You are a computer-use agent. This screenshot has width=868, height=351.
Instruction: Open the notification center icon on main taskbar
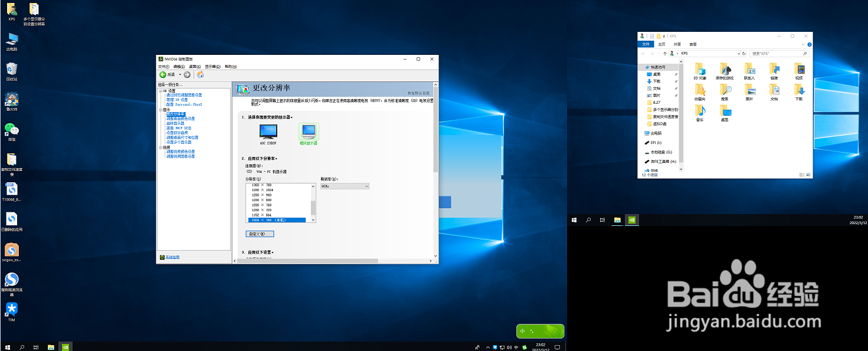[x=557, y=347]
